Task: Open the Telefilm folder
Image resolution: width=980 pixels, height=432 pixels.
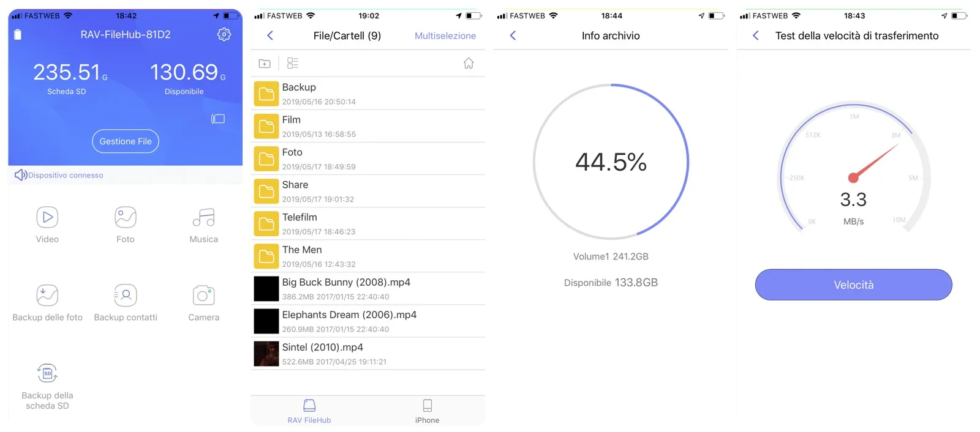Action: [368, 223]
